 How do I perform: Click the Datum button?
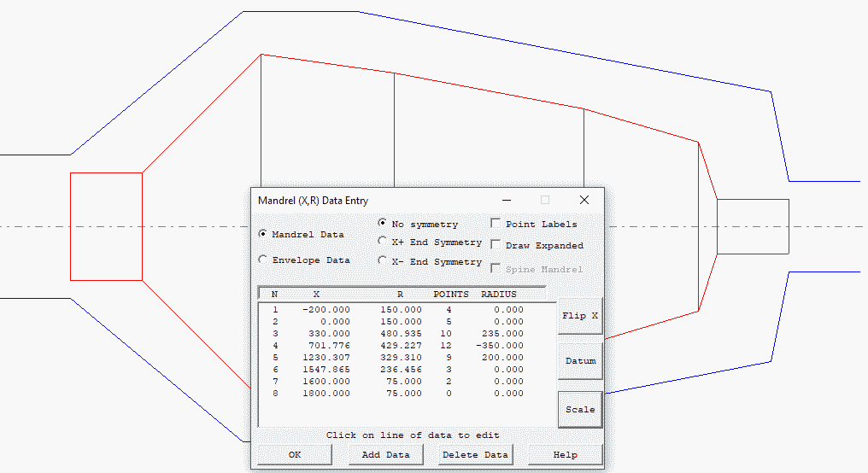pos(580,361)
